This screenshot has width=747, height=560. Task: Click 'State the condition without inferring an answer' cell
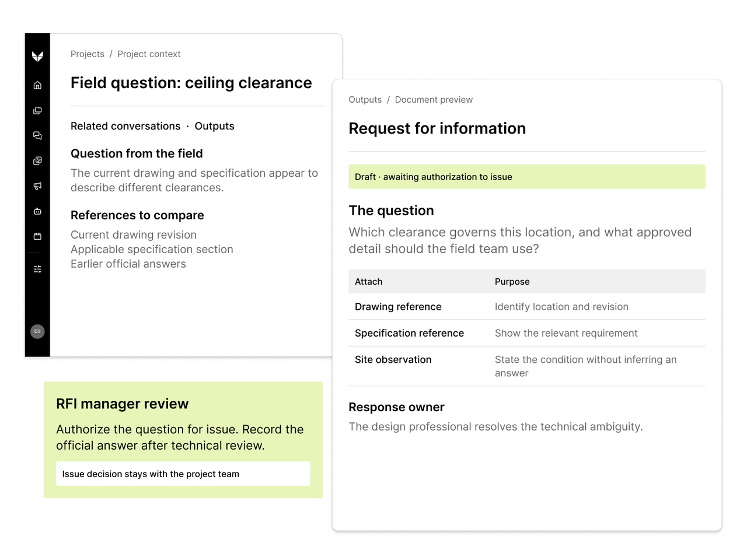point(586,366)
